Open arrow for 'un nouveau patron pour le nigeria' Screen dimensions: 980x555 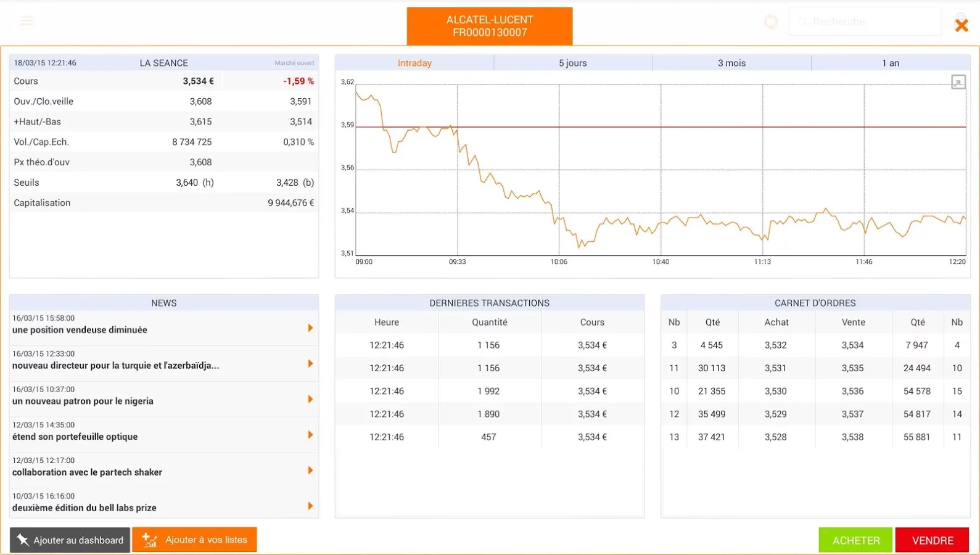pyautogui.click(x=310, y=399)
